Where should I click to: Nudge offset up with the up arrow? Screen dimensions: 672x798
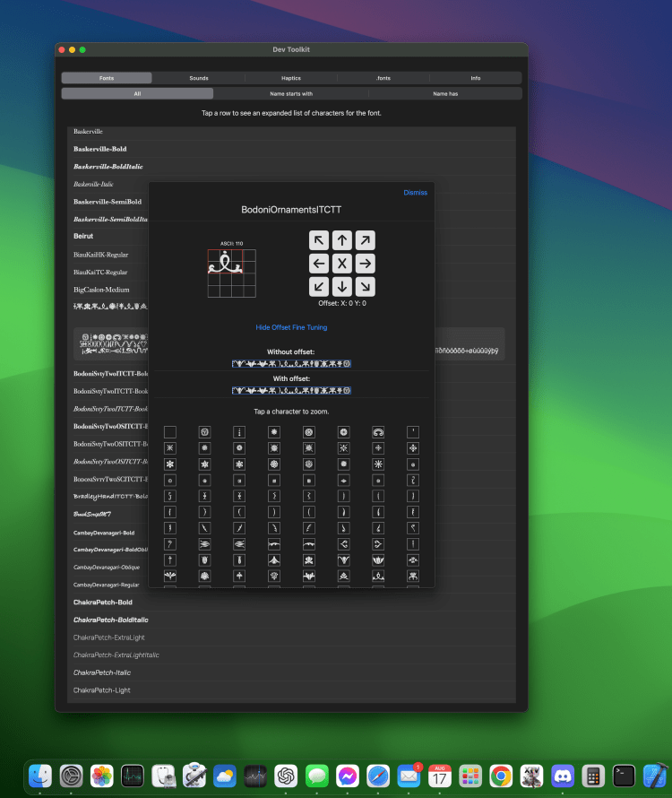[342, 240]
